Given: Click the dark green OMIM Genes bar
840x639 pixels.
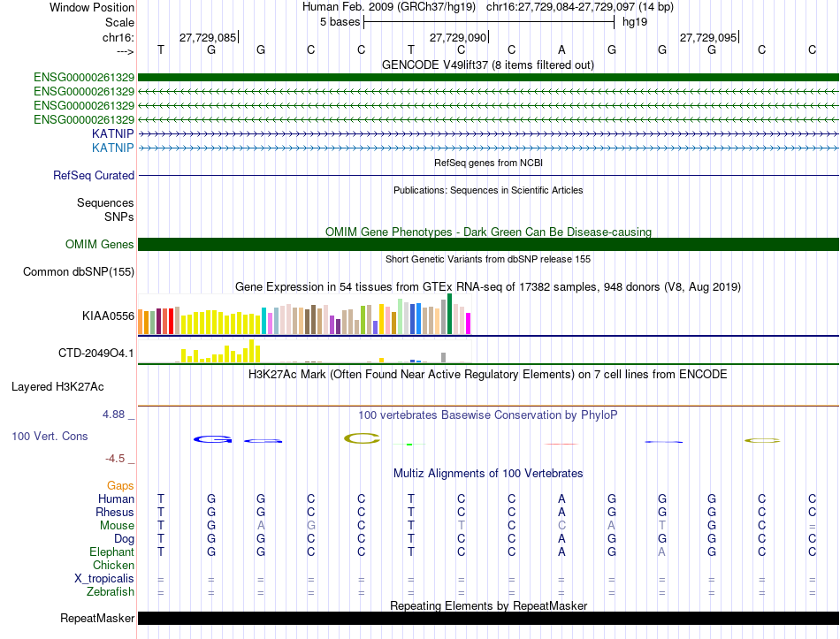Looking at the screenshot, I should [488, 244].
